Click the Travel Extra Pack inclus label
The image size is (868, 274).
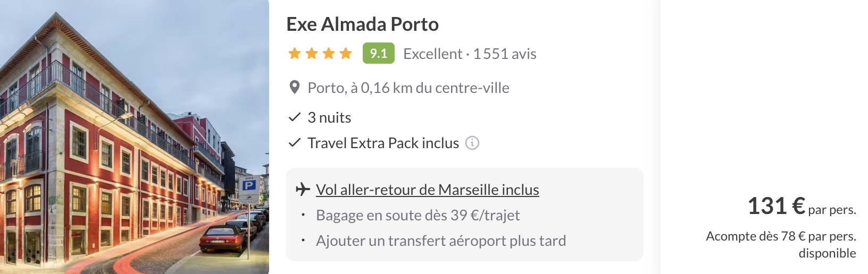tap(383, 143)
